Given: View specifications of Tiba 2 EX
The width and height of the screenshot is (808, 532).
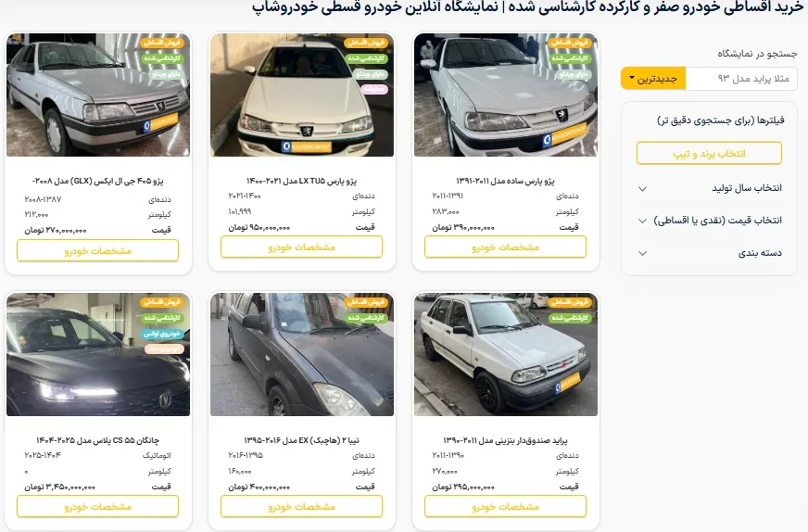Looking at the screenshot, I should click(x=301, y=507).
